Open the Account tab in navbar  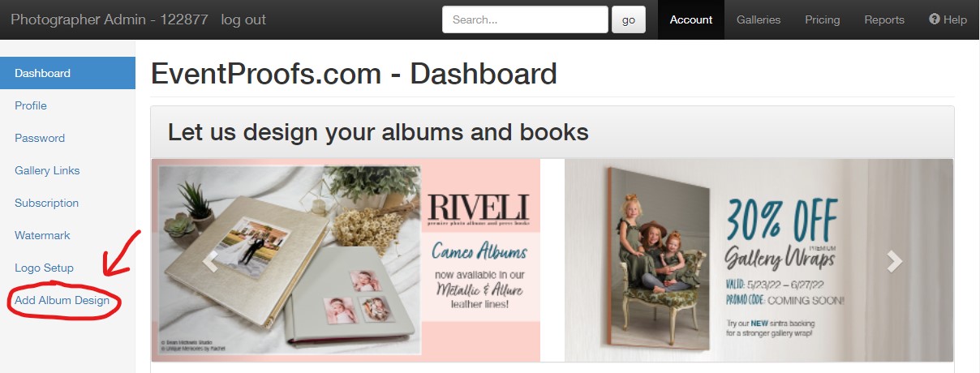[691, 19]
